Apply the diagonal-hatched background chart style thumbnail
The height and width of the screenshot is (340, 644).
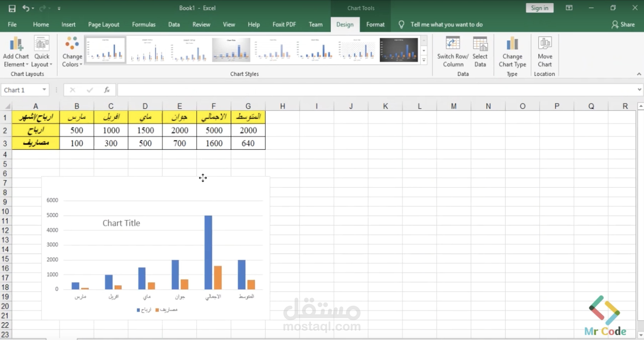[x=357, y=50]
